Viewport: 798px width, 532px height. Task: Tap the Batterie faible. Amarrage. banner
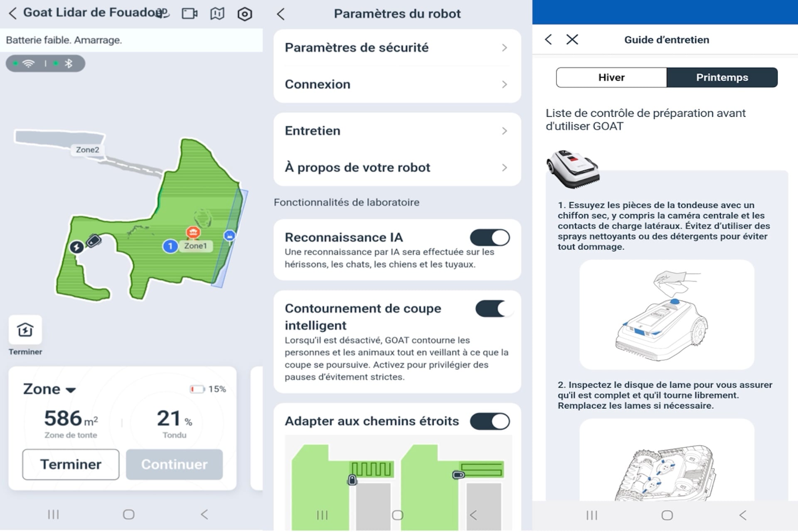[131, 40]
